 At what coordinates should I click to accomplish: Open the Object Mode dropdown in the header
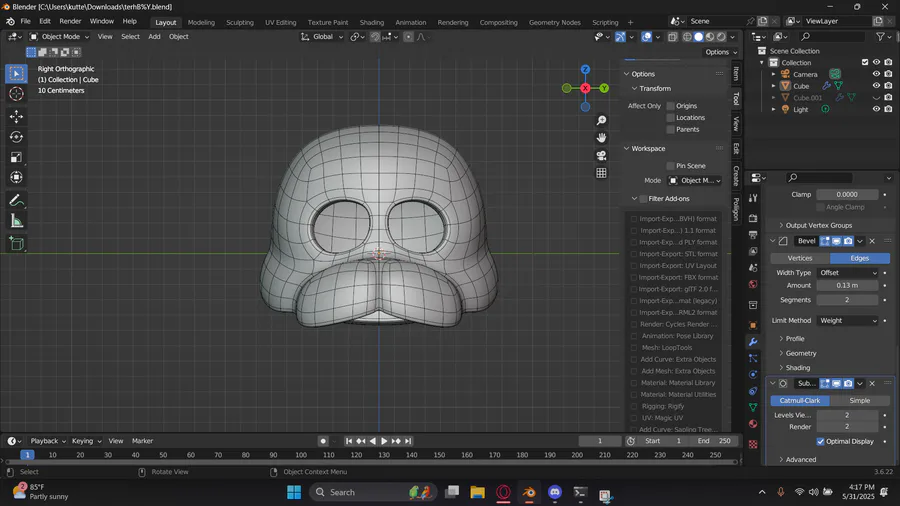pyautogui.click(x=60, y=37)
